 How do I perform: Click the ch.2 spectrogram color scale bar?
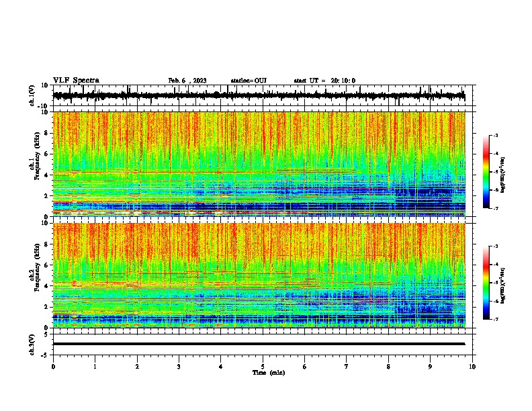click(486, 283)
